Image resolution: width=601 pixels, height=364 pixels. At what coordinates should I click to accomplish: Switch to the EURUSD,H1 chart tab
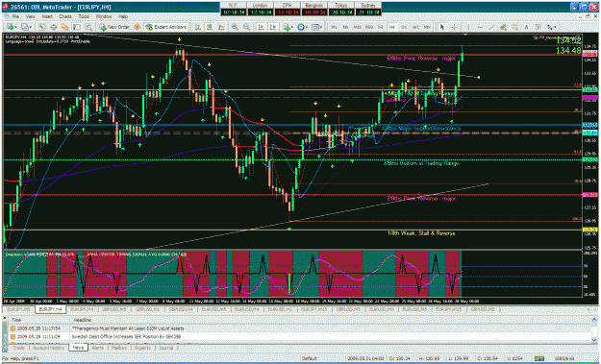tap(280, 309)
